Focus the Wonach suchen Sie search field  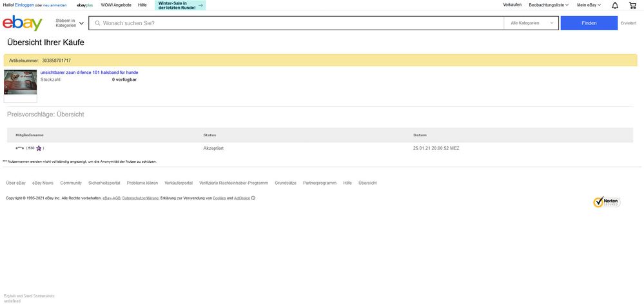pos(297,23)
